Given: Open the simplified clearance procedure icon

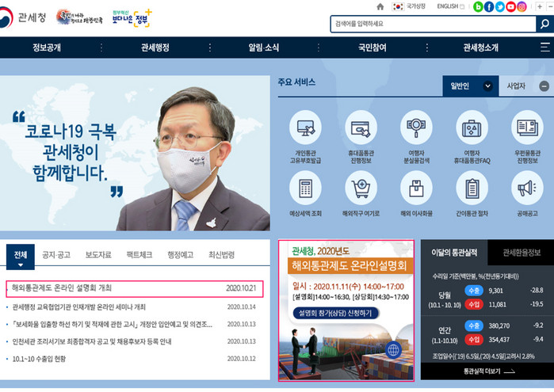Looking at the screenshot, I should click(472, 189).
